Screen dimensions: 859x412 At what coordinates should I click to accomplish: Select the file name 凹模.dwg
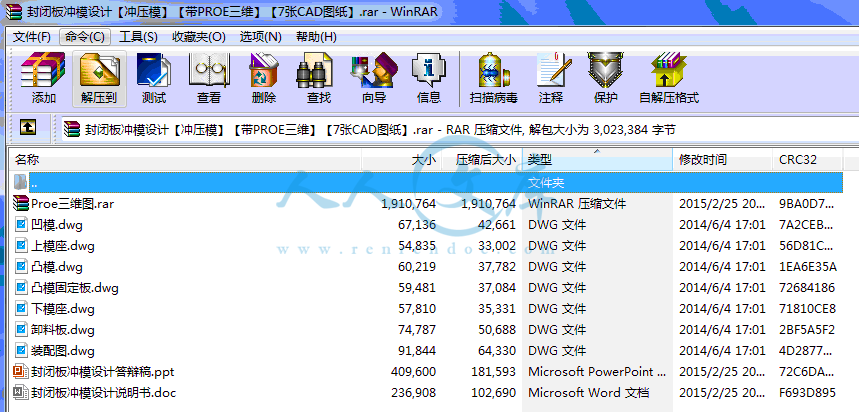pos(57,225)
